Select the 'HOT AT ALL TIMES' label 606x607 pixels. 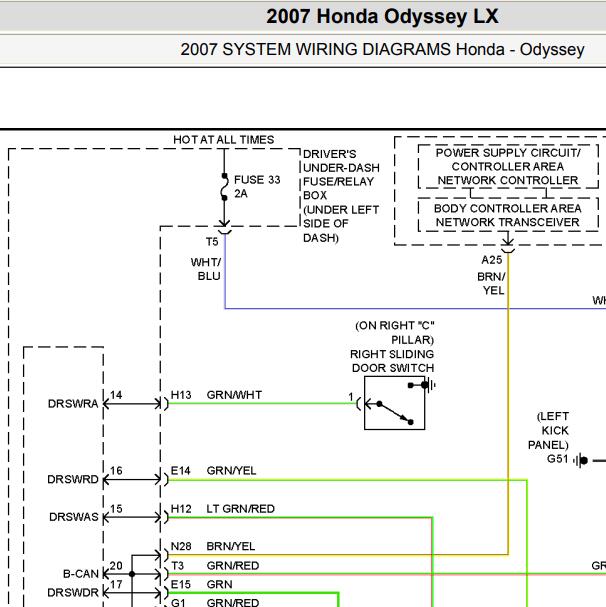pyautogui.click(x=223, y=140)
